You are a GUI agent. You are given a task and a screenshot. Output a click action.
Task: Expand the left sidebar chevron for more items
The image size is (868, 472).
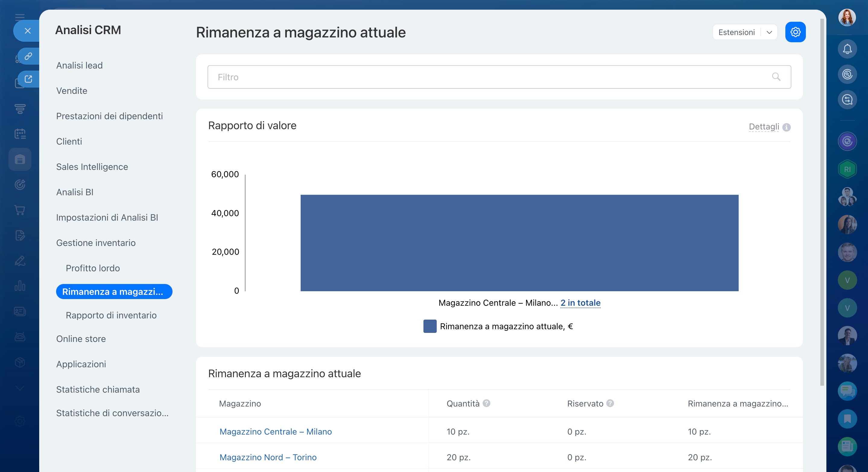20,388
